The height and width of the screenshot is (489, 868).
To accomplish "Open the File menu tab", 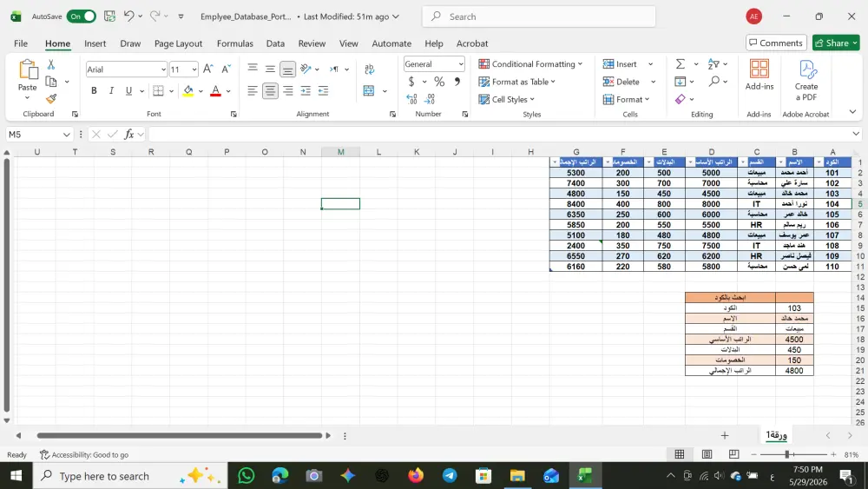I will click(21, 43).
